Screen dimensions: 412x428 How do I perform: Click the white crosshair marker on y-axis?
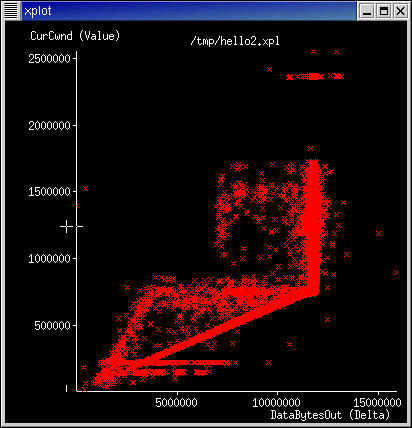click(x=67, y=227)
